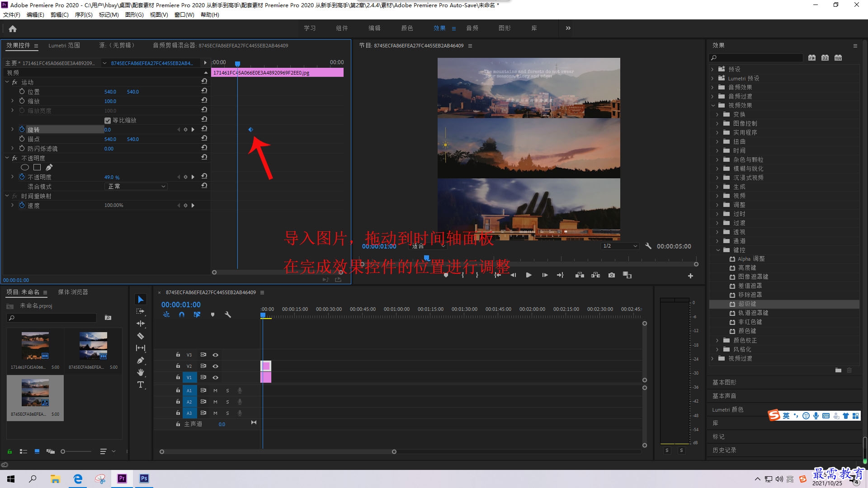Screen dimensions: 868x488
Task: Toggle Accelerated Effects filter icon
Action: [x=812, y=58]
